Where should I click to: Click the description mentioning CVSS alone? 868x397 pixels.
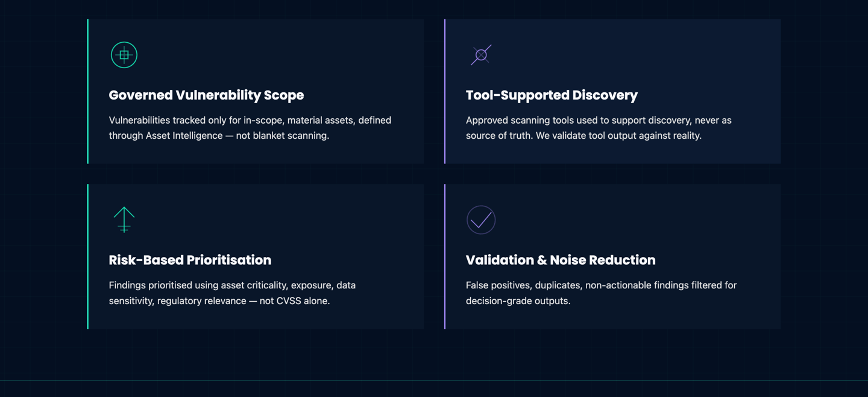pos(232,293)
